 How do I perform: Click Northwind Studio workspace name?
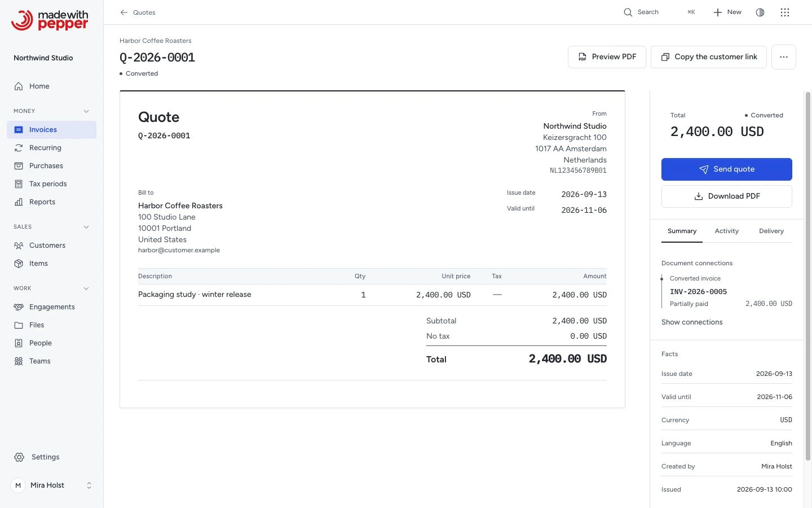pos(43,58)
